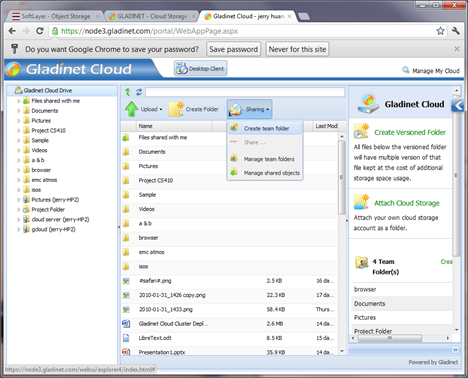
Task: Click the blue refresh folder icon
Action: pyautogui.click(x=139, y=92)
